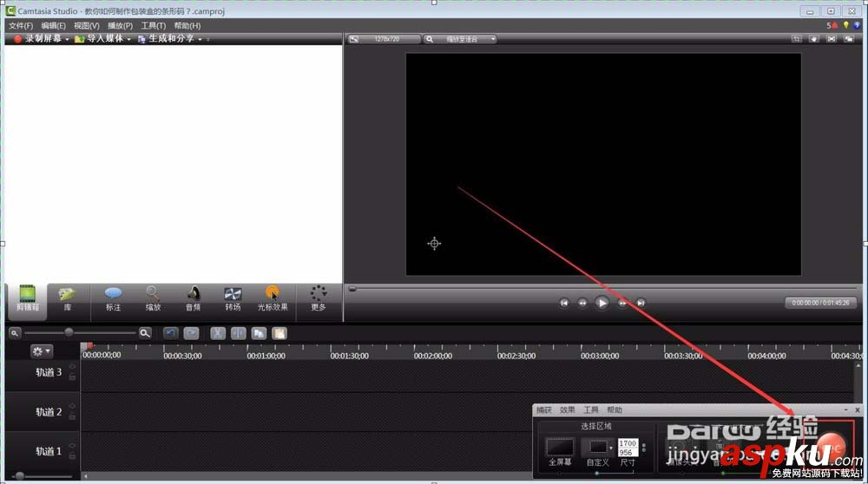Click the 生成和分享 produce and share button

tap(166, 39)
